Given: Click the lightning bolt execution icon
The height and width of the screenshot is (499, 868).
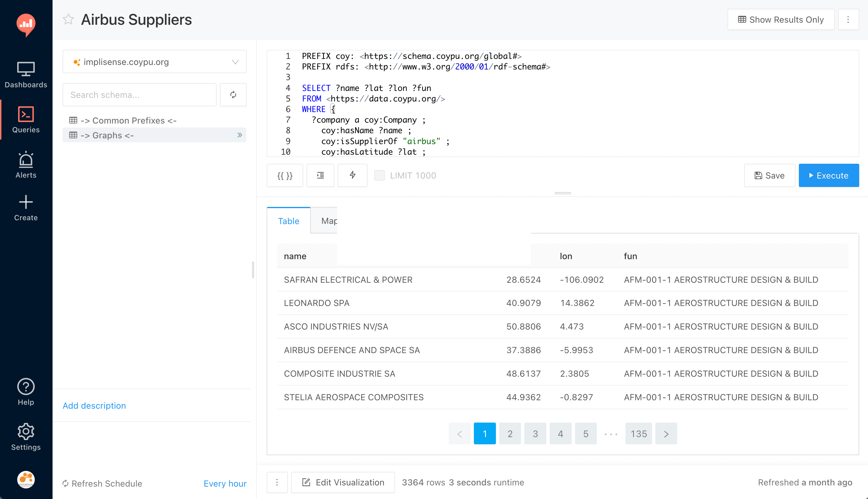Looking at the screenshot, I should pyautogui.click(x=353, y=175).
